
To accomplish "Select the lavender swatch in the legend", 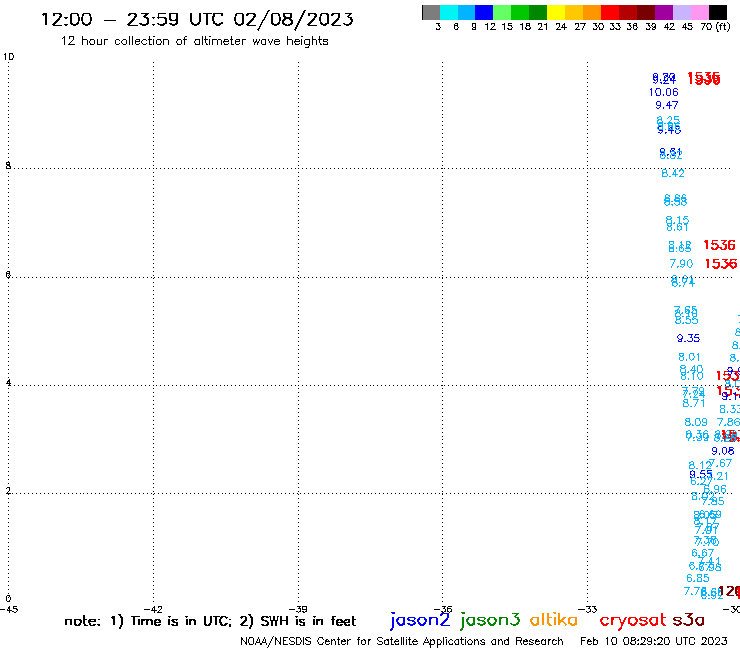I will click(x=682, y=12).
